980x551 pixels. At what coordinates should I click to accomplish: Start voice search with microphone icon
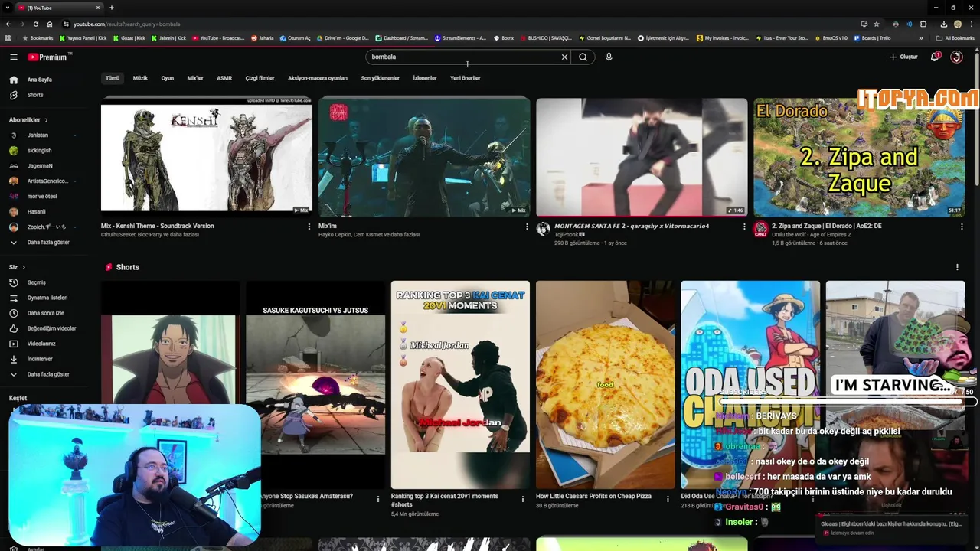point(609,57)
